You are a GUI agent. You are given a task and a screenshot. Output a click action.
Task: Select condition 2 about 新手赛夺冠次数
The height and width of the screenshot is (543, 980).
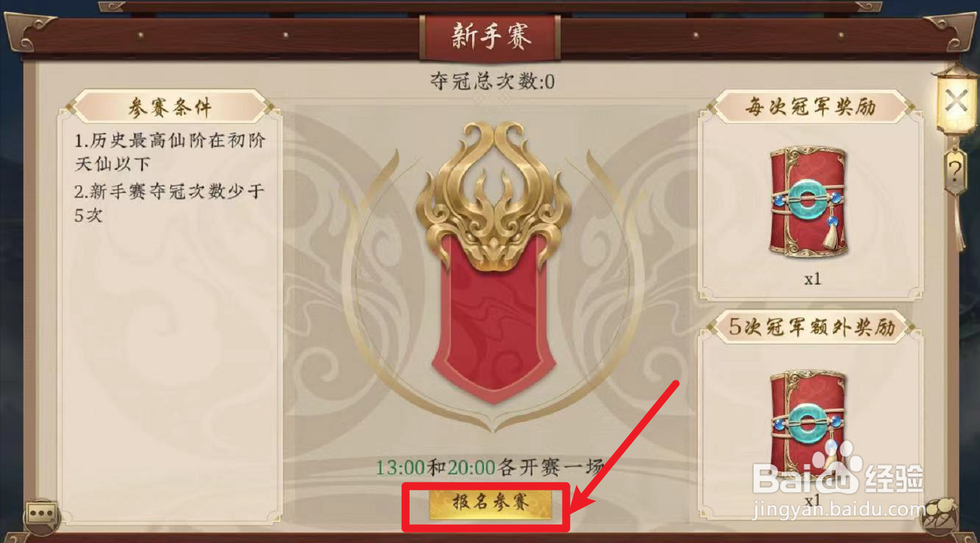[x=170, y=203]
